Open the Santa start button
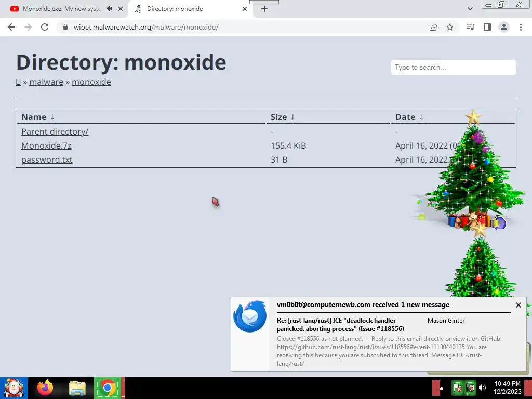 coord(14,388)
